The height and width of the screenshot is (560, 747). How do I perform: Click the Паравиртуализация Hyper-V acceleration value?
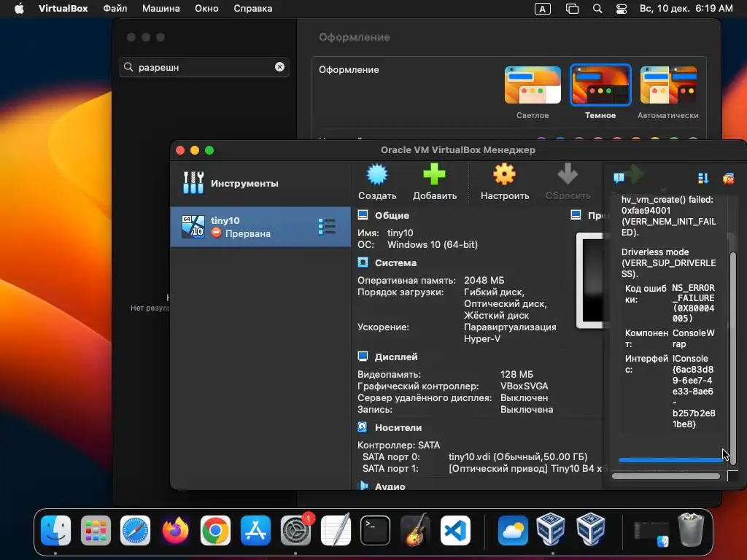[x=510, y=332]
